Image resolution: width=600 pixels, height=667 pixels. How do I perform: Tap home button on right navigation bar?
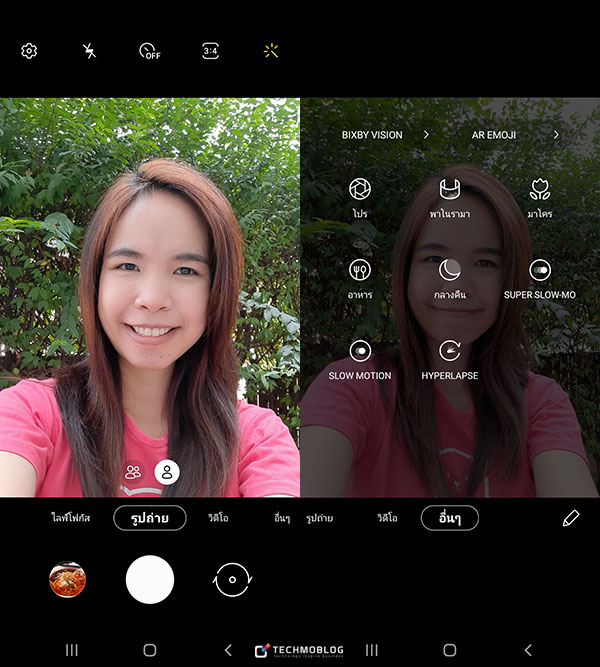click(450, 650)
